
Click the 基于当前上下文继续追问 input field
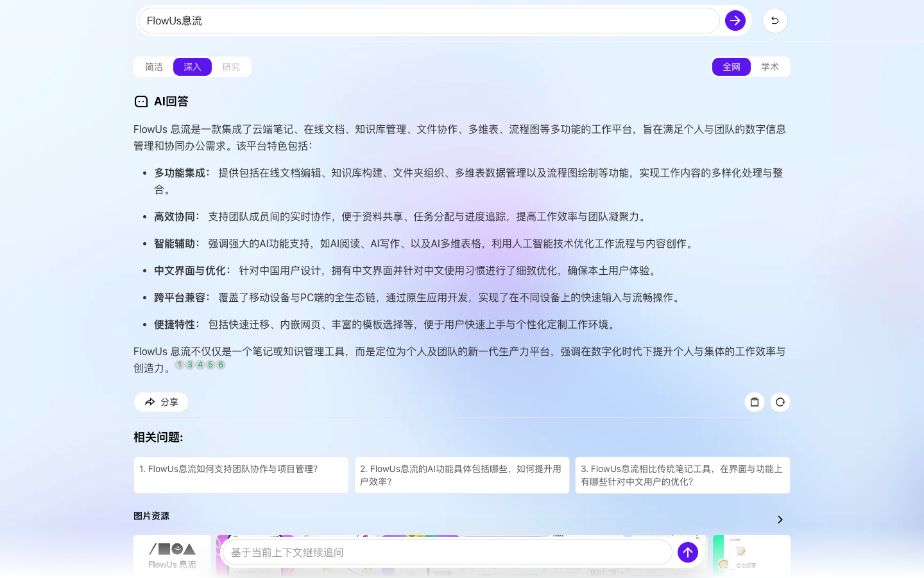pos(447,552)
